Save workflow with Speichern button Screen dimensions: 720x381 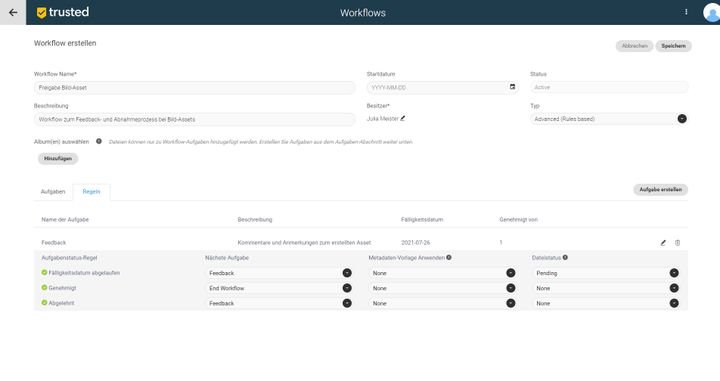pyautogui.click(x=674, y=46)
